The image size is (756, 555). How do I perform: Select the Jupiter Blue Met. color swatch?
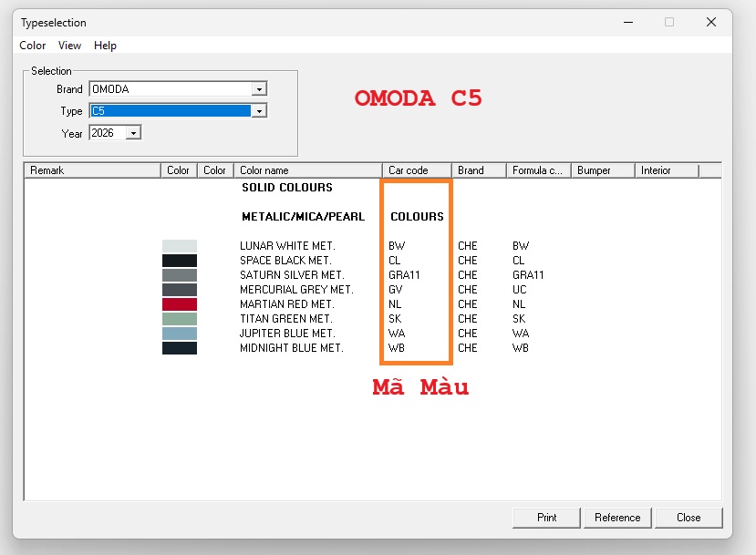point(180,334)
